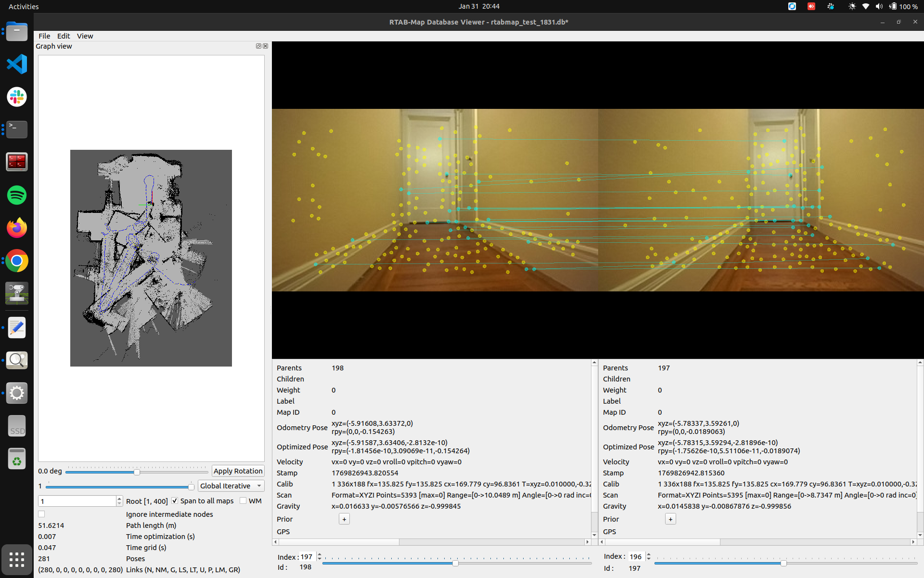Open the Terminal from the dock

pos(17,130)
